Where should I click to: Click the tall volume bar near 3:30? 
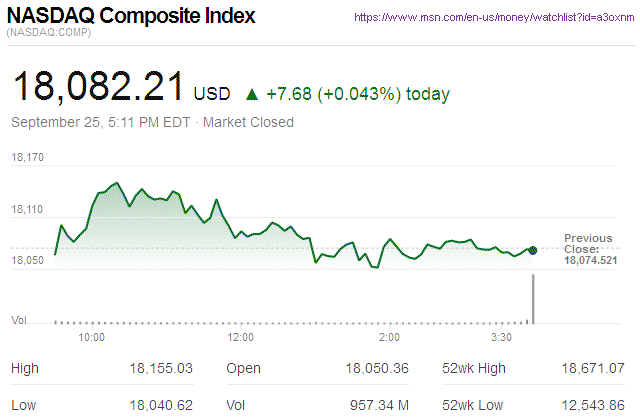pyautogui.click(x=534, y=298)
